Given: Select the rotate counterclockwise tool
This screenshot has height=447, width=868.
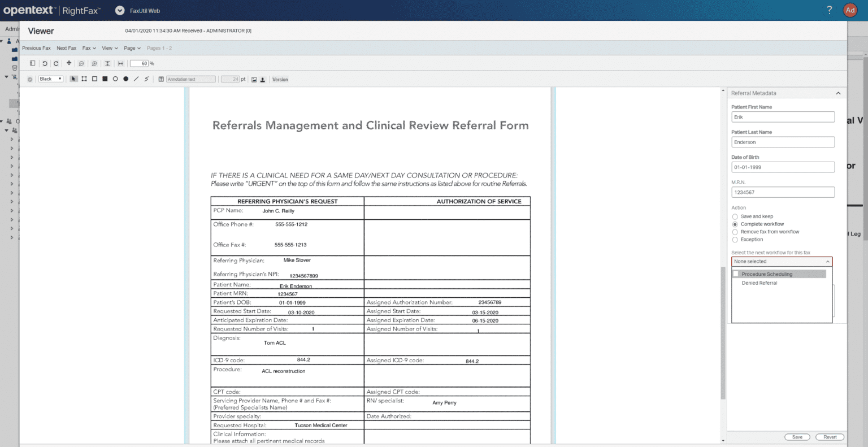Looking at the screenshot, I should click(45, 63).
